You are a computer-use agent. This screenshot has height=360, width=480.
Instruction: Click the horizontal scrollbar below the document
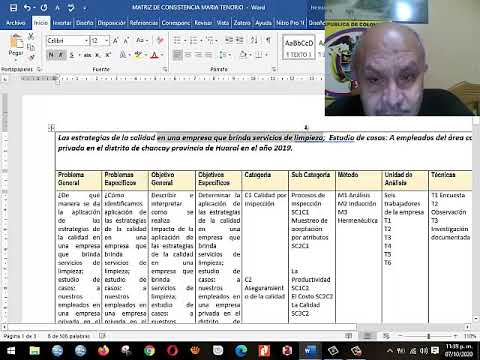[x=182, y=327]
